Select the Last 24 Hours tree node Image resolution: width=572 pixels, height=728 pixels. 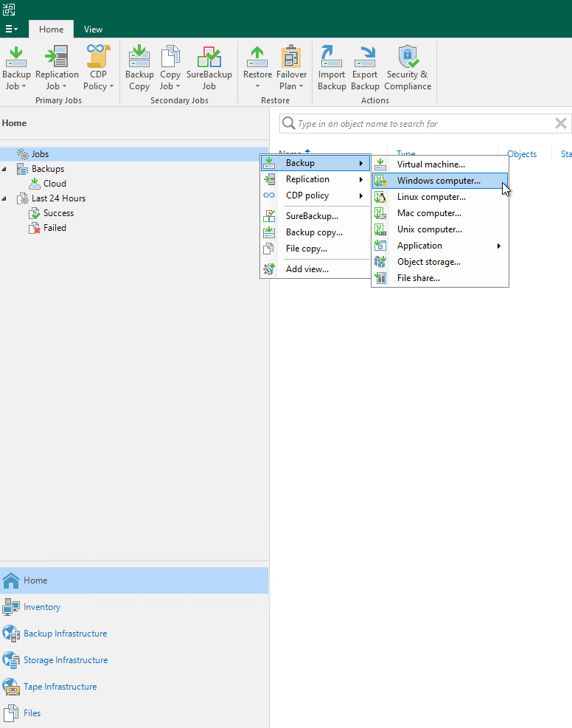tap(58, 198)
